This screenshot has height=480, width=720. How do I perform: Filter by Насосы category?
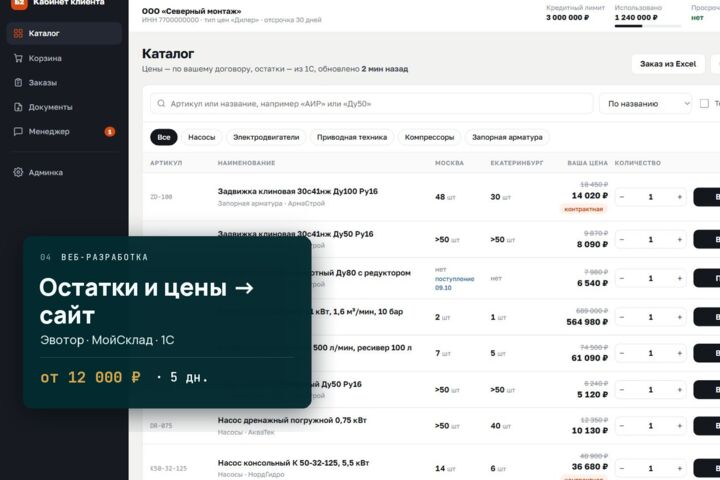202,137
